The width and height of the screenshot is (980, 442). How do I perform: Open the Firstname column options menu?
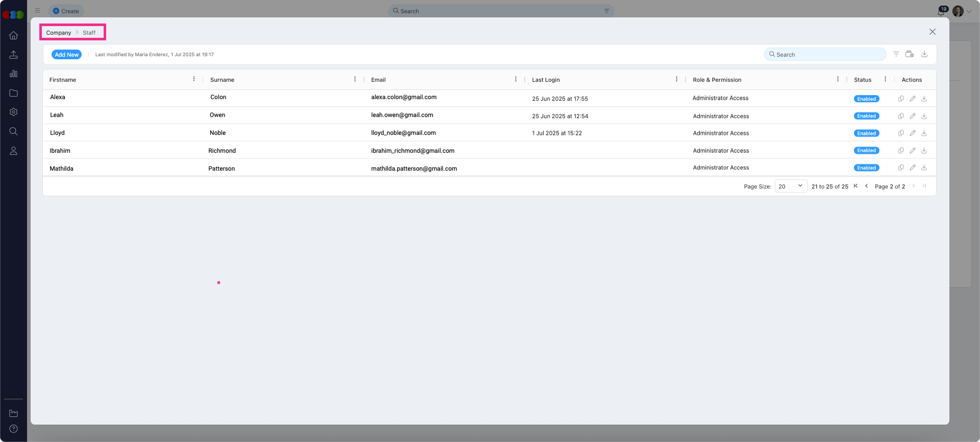(194, 79)
